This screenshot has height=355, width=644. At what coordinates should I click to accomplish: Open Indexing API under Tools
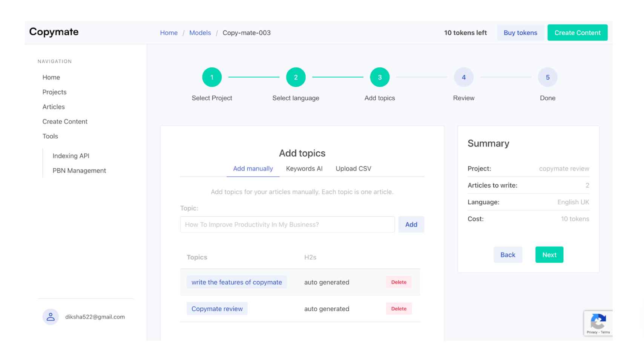pyautogui.click(x=71, y=156)
